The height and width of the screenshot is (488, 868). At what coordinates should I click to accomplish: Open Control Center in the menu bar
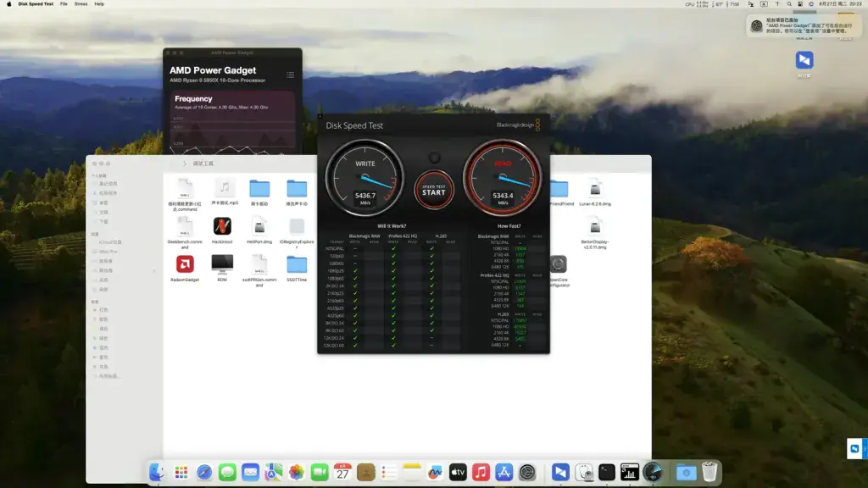point(800,4)
